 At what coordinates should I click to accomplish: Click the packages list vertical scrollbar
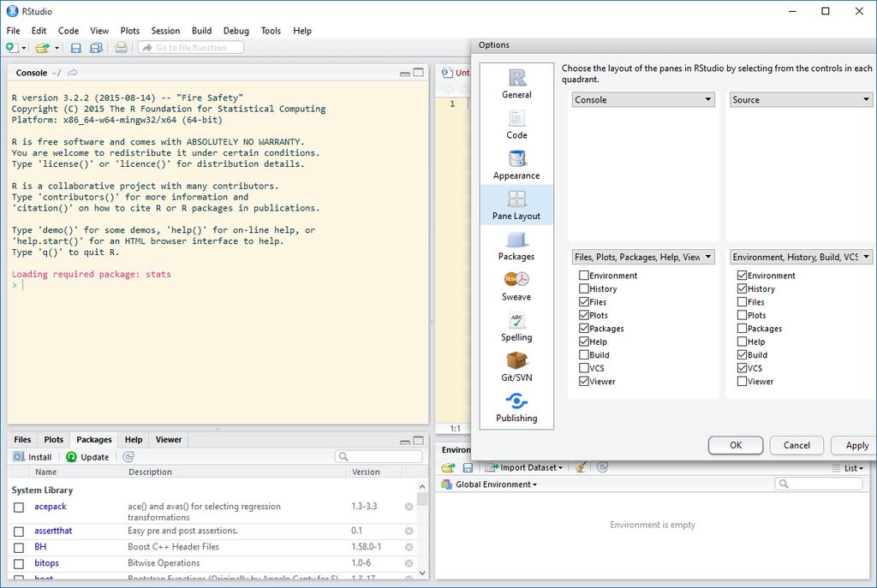point(422,529)
